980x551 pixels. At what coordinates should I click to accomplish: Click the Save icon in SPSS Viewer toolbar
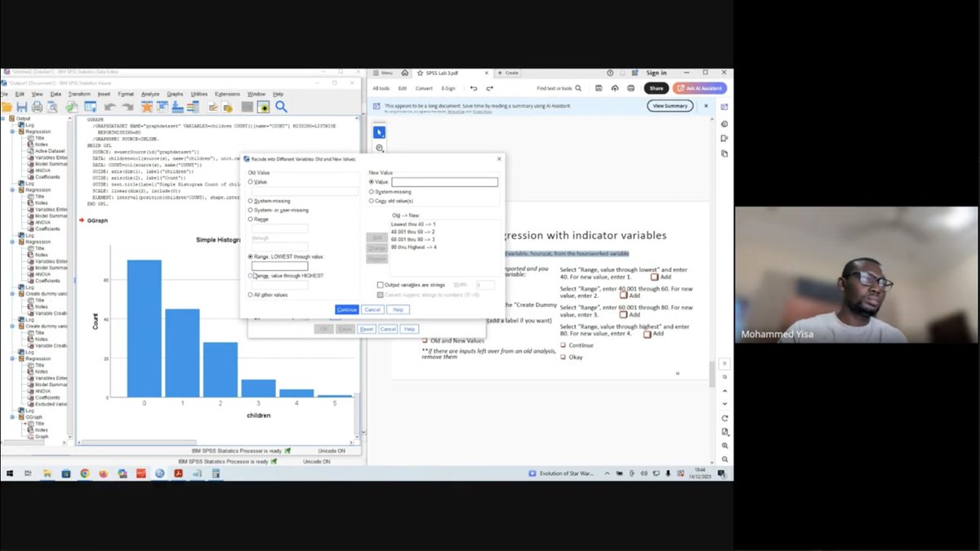22,106
